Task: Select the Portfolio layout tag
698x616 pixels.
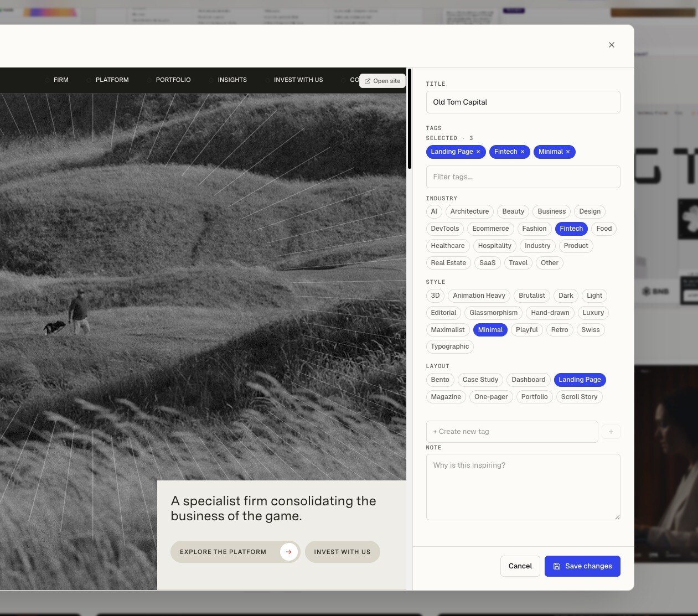Action: (534, 397)
